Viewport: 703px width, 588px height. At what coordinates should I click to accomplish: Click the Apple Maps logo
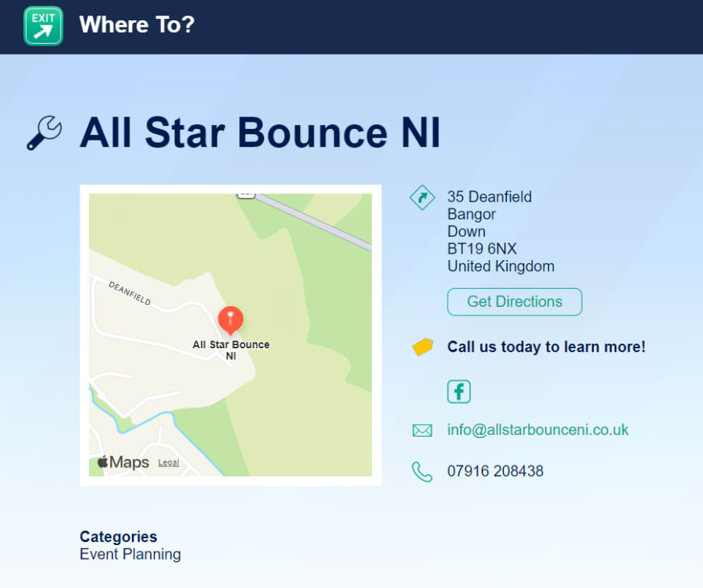pos(123,462)
